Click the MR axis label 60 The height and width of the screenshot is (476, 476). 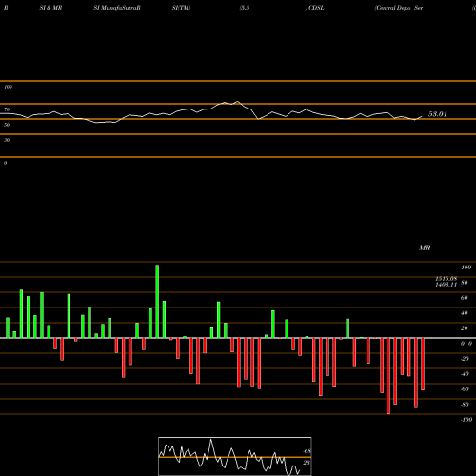coord(465,298)
